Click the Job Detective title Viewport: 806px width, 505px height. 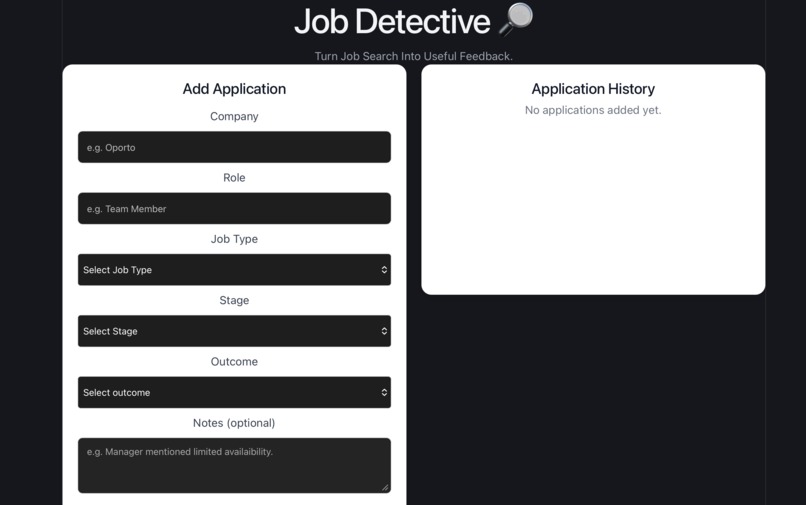(392, 22)
